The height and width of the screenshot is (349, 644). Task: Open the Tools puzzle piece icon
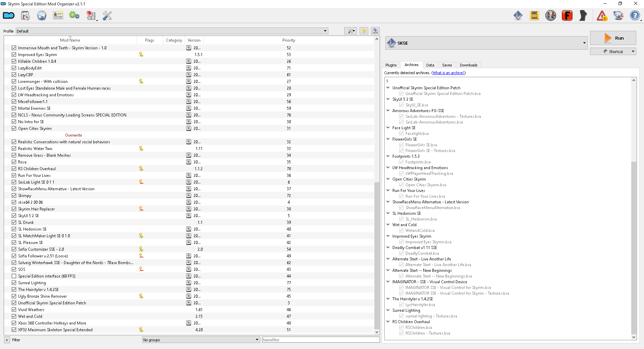[x=91, y=15]
